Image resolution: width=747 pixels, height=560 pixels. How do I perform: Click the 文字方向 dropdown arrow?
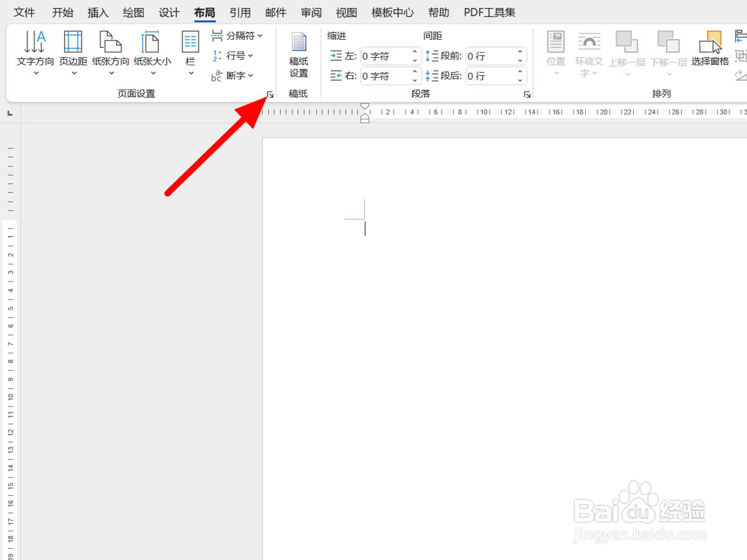point(35,73)
